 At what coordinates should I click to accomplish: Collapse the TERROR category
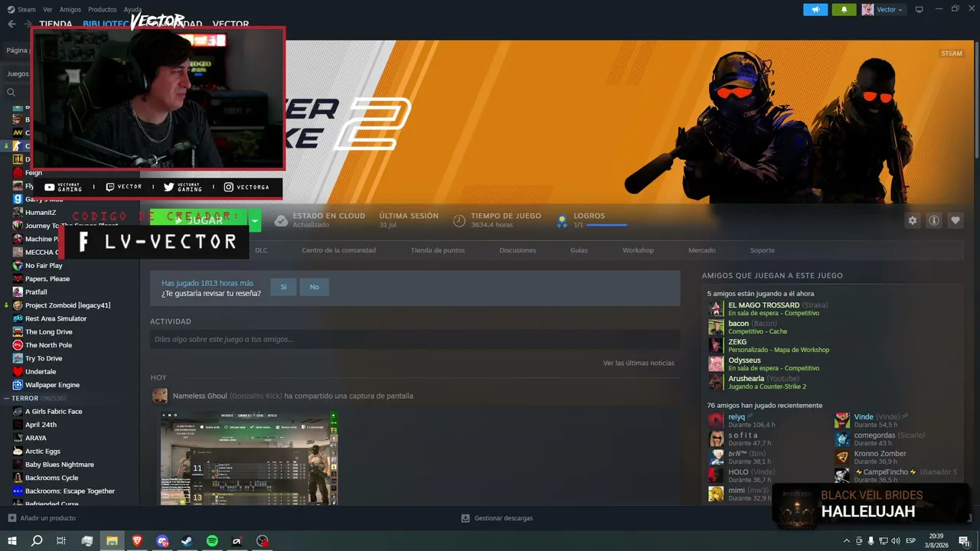(7, 398)
